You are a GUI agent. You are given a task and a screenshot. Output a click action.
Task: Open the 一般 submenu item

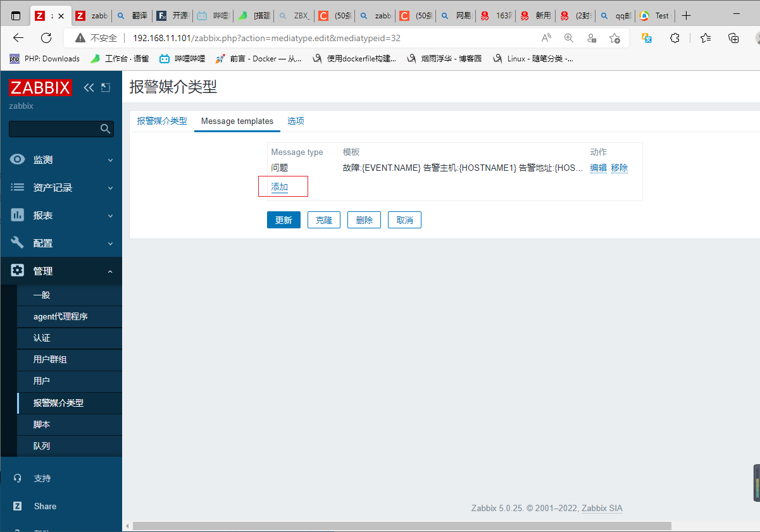coord(70,295)
